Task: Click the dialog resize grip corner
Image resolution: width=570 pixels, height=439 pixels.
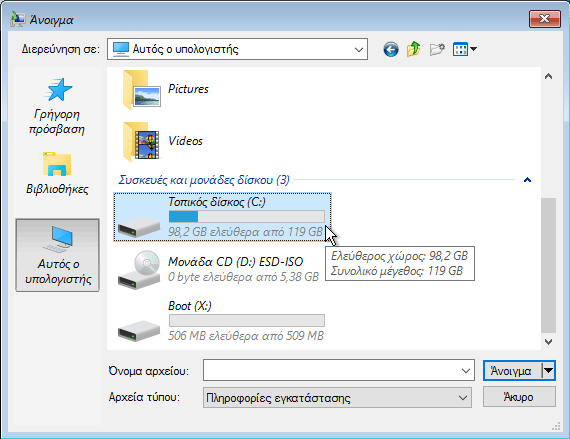Action: coord(556,426)
